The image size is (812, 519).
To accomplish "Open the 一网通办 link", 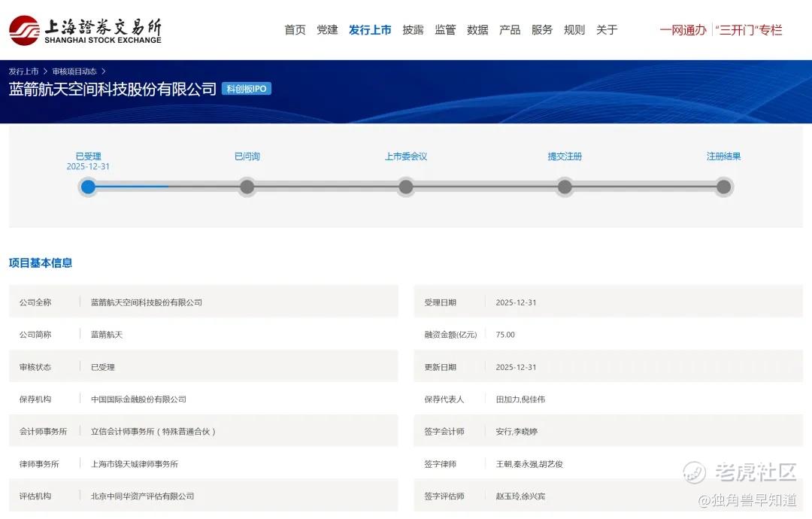I will point(683,30).
